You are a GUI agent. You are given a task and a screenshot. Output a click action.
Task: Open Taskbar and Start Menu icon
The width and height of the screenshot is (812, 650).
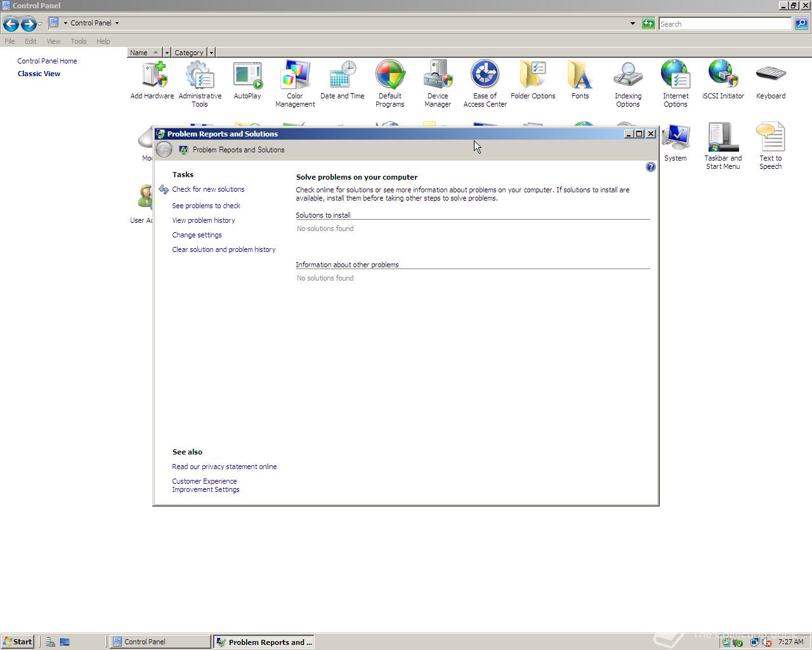pos(723,147)
